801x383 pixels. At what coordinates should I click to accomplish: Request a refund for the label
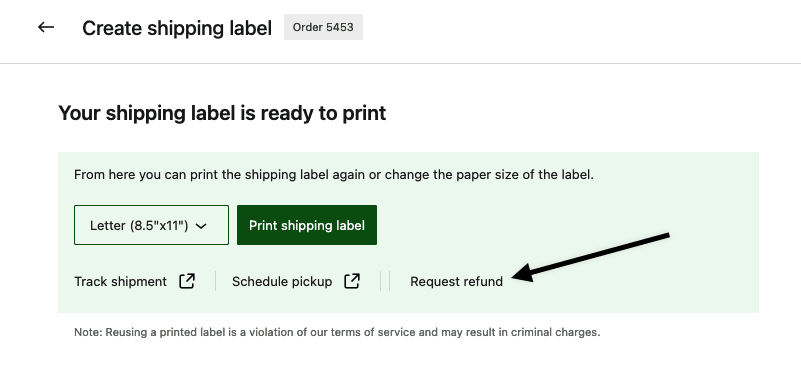(456, 281)
